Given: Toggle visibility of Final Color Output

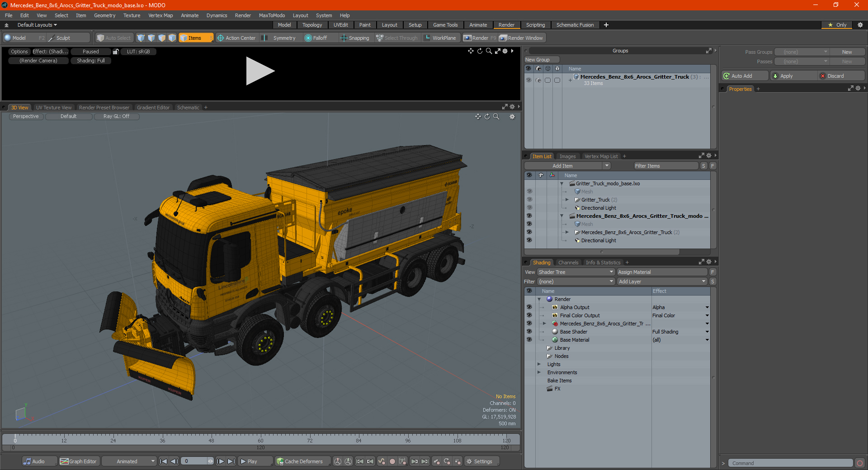Looking at the screenshot, I should (529, 315).
